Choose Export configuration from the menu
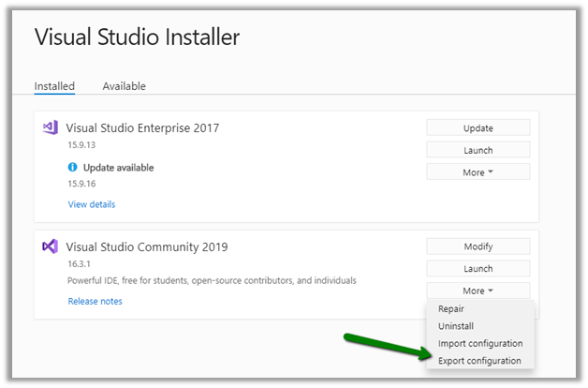588x388 pixels. [479, 361]
